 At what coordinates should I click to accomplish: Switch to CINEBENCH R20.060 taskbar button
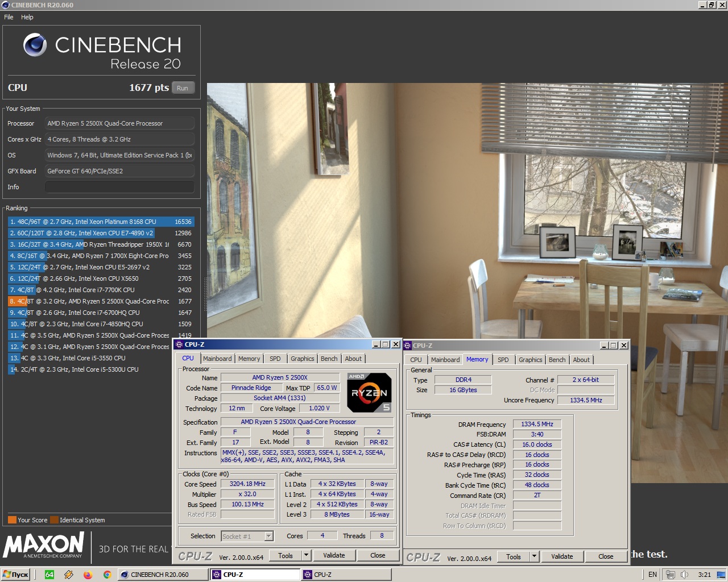point(163,575)
